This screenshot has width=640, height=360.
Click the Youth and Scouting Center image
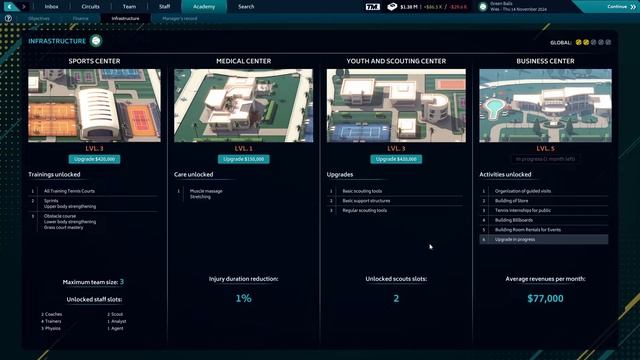click(396, 105)
